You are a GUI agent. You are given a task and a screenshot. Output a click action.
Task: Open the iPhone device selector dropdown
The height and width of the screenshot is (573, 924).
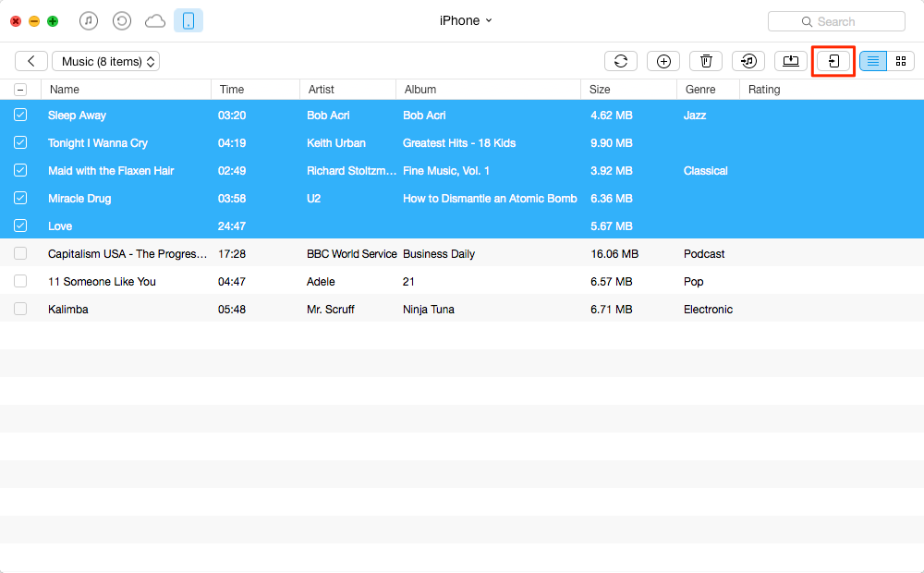point(466,20)
